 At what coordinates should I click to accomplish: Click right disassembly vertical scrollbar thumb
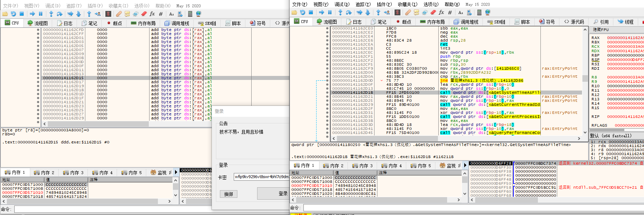(x=585, y=78)
